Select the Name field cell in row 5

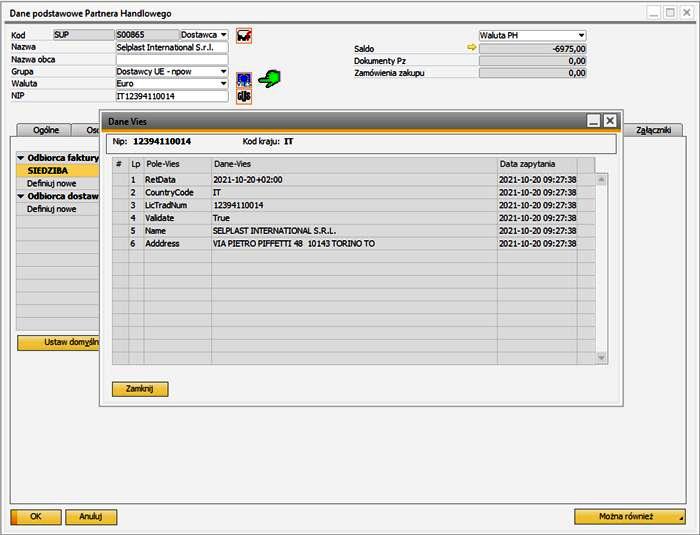[178, 231]
